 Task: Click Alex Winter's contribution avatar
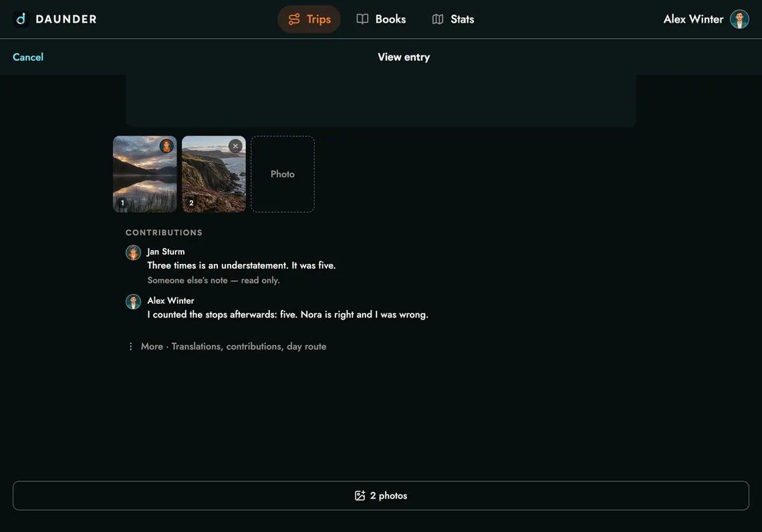(x=133, y=301)
